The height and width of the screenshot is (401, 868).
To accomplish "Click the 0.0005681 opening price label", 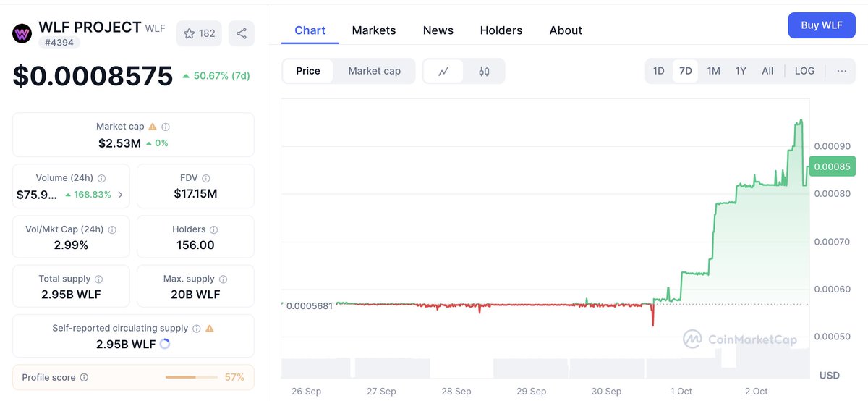I will pyautogui.click(x=310, y=305).
